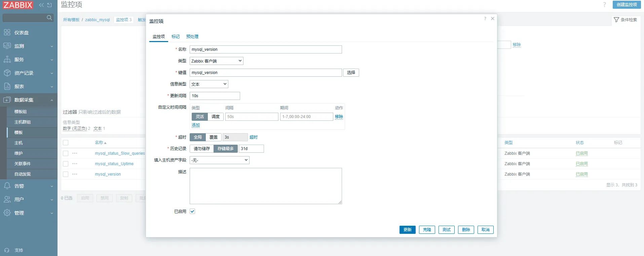
Task: Click the 监测 monitoring icon
Action: 7,46
